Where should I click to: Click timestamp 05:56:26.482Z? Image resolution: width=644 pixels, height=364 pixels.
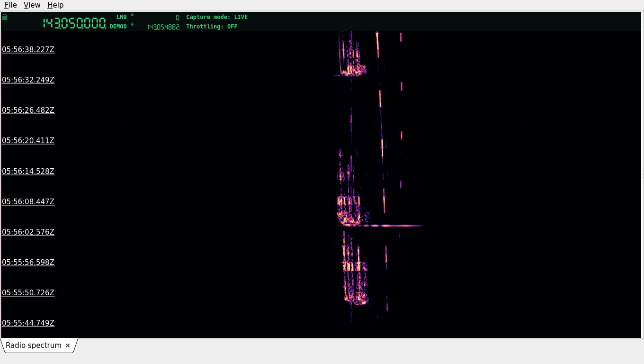28,110
